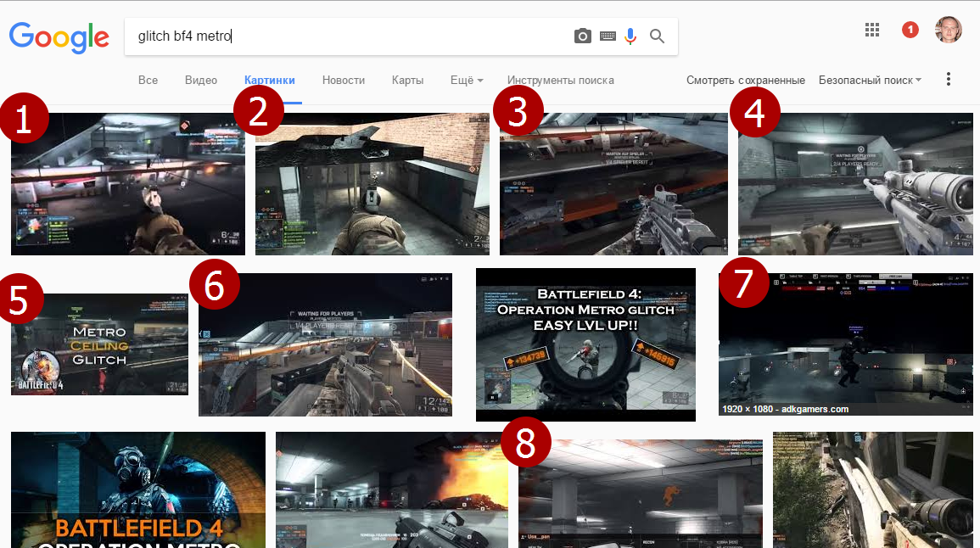This screenshot has height=548, width=980.
Task: Switch to the Видео tab
Action: 200,80
